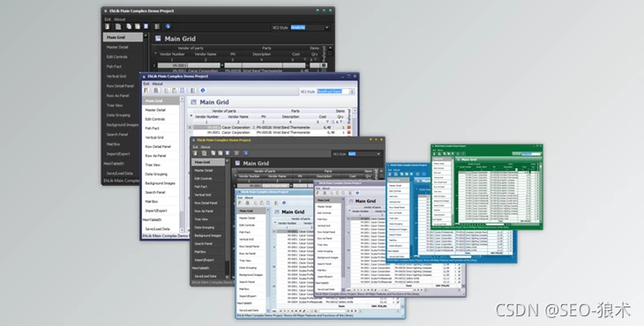The width and height of the screenshot is (644, 326).
Task: Click the blue document icon in the black window toolbar
Action: [146, 26]
